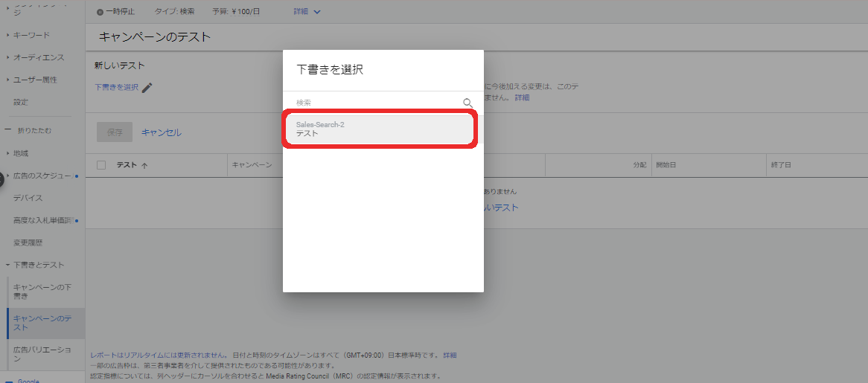Click the sort arrow next to テスト header
This screenshot has width=868, height=383.
click(x=144, y=165)
